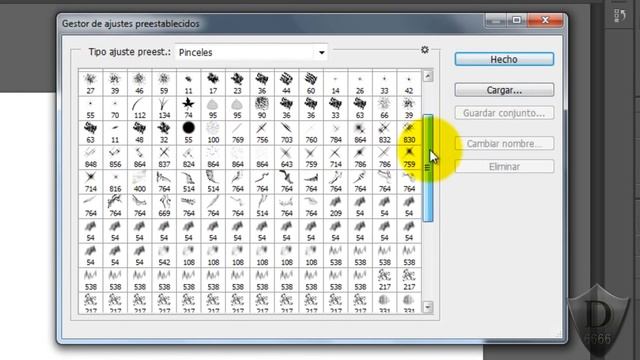Choose the brush preset labeled 44
This screenshot has width=640, height=360.
pos(287,84)
